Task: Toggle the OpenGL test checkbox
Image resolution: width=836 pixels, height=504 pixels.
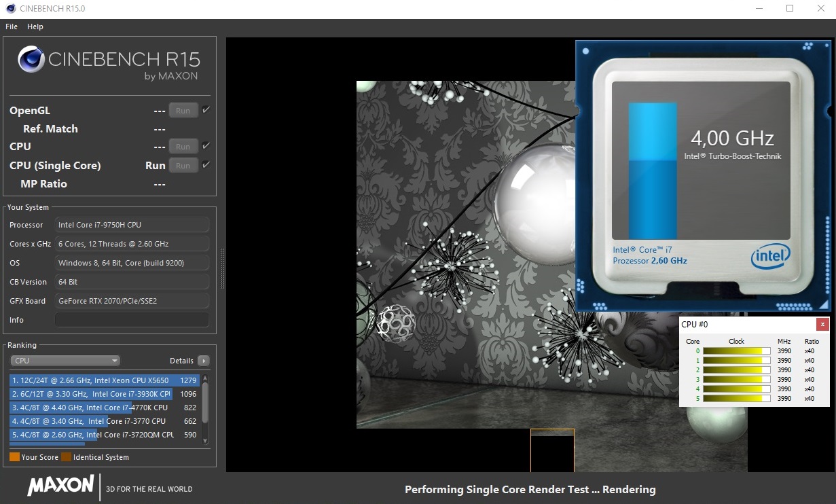Action: point(206,110)
